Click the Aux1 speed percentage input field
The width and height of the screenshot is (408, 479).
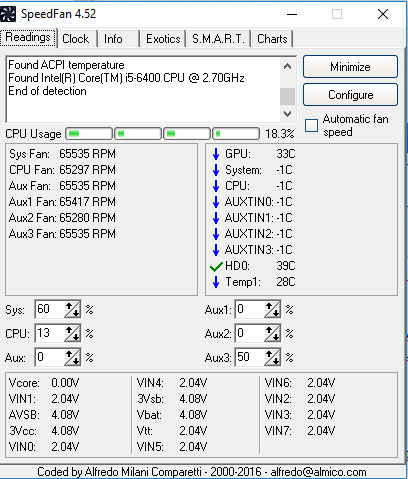pos(250,309)
